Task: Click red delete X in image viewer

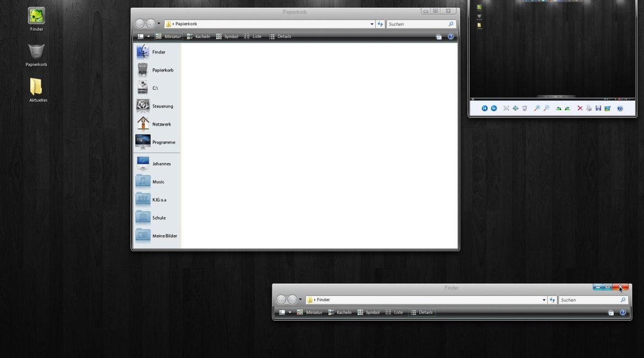Action: tap(580, 109)
